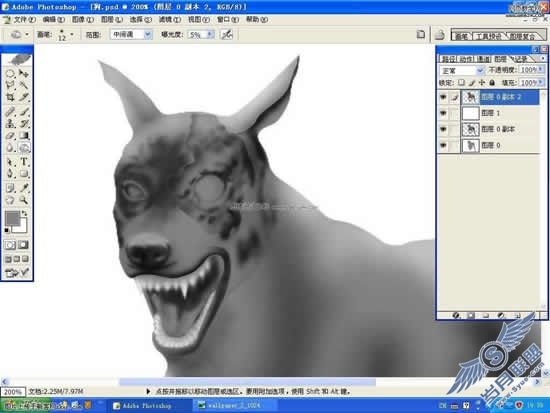Select the Clone Stamp tool
Screen dimensions: 550x413
[x=11, y=124]
